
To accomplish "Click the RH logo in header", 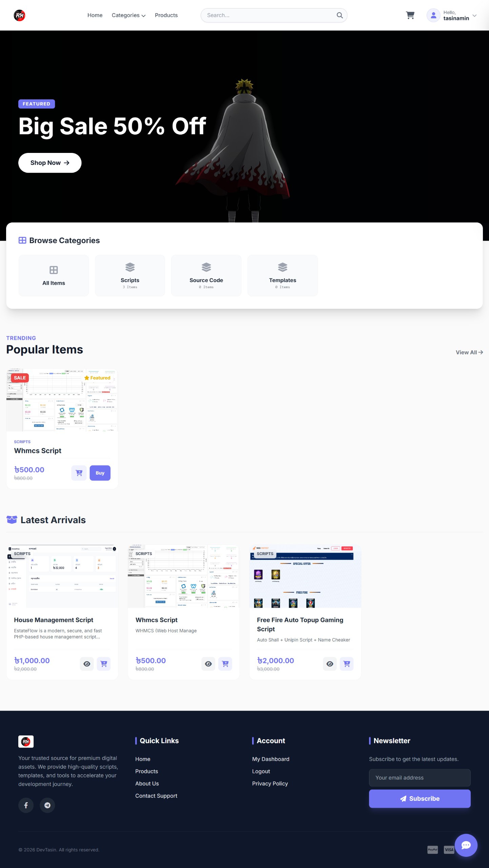I will pyautogui.click(x=19, y=15).
